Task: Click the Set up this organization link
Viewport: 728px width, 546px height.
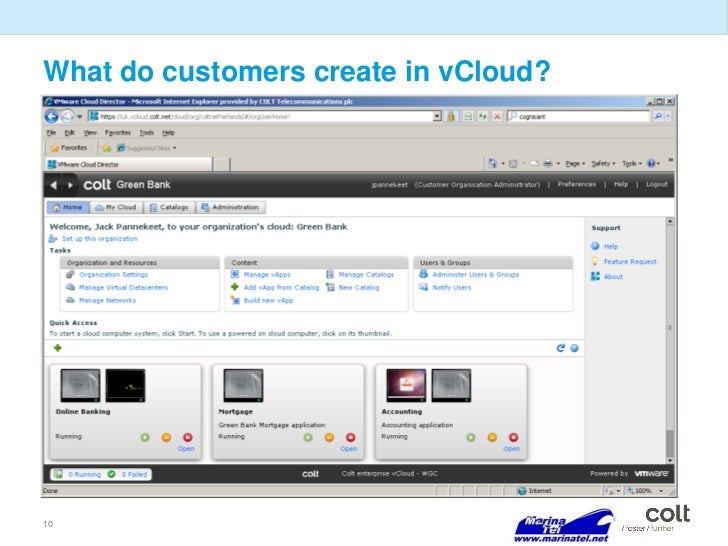Action: point(100,239)
